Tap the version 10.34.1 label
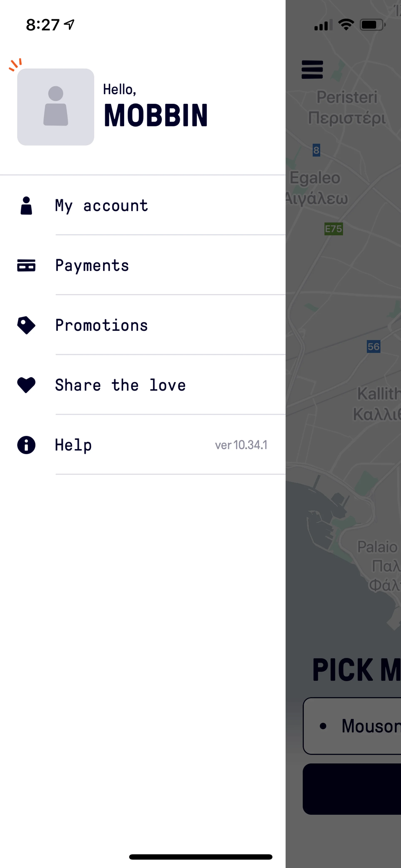 [241, 445]
